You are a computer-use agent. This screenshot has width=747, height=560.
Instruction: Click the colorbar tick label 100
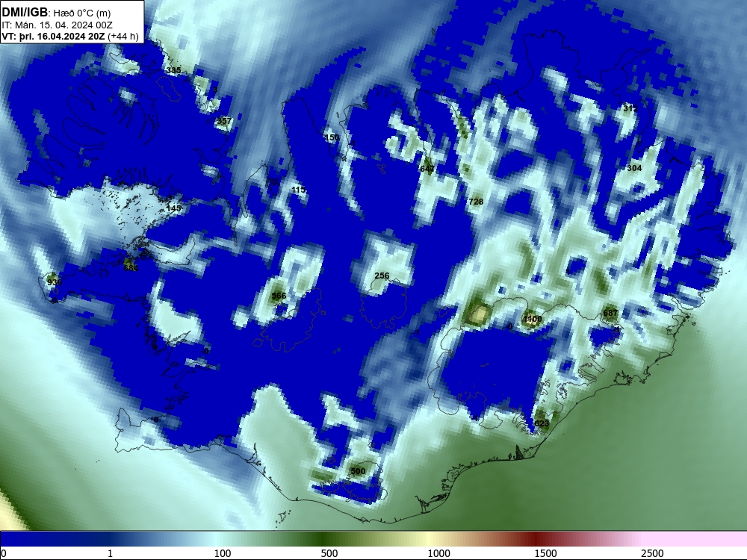click(x=223, y=553)
